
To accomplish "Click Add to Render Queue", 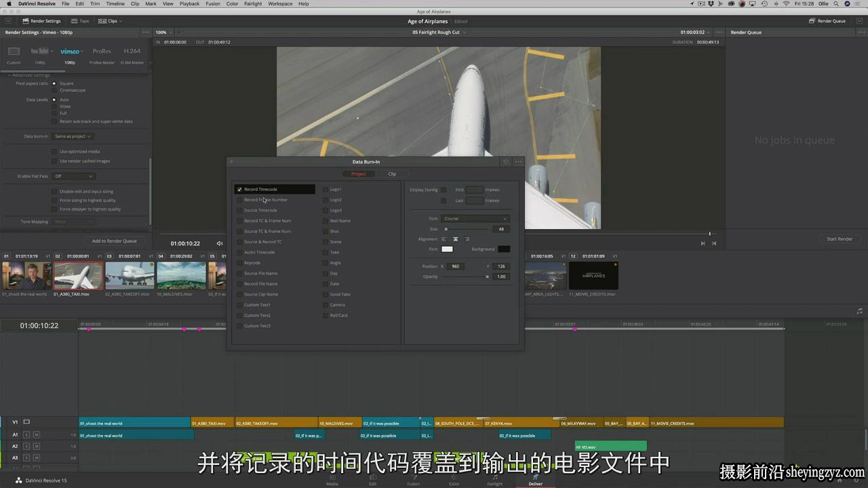I will point(115,241).
